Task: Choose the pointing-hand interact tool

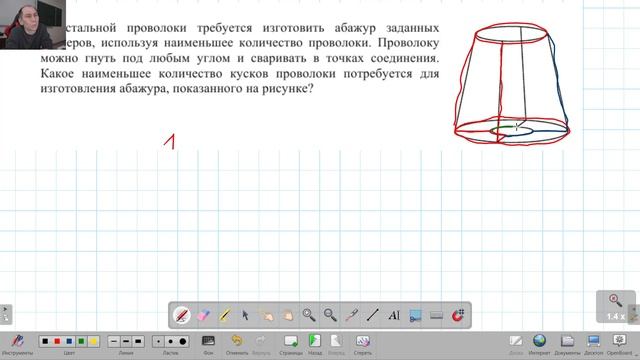Action: (x=267, y=315)
